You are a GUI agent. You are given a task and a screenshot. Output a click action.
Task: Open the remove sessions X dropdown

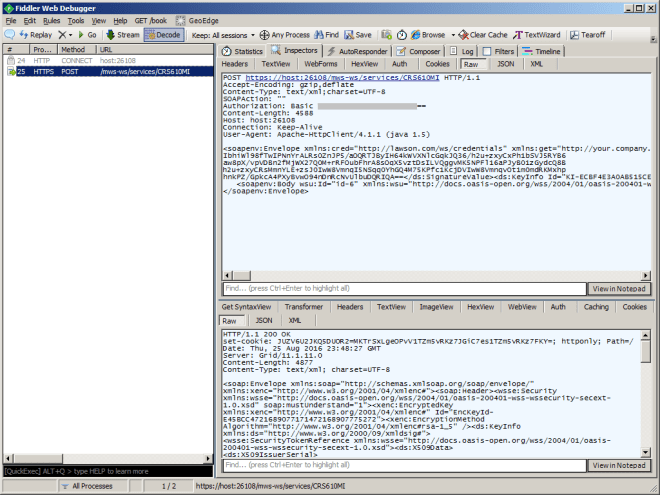64,34
